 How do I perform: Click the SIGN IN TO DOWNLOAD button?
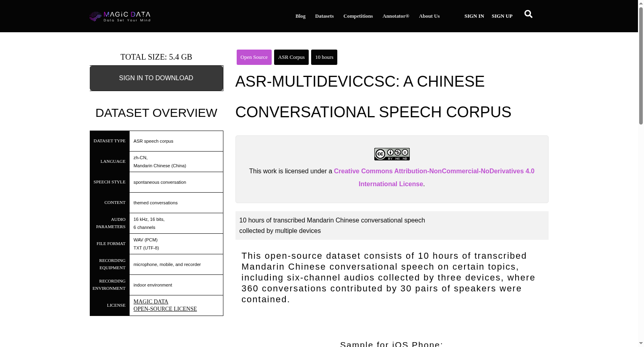coord(156,78)
